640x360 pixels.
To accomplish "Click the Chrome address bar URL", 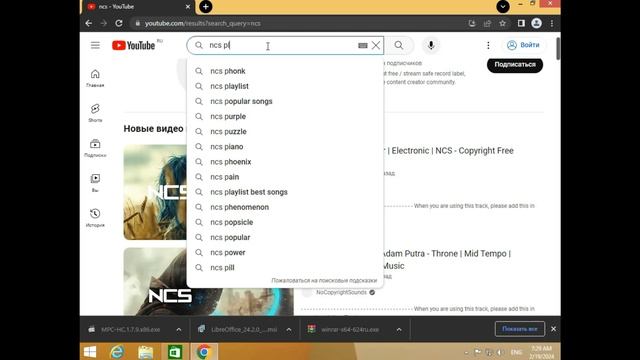I will (203, 23).
